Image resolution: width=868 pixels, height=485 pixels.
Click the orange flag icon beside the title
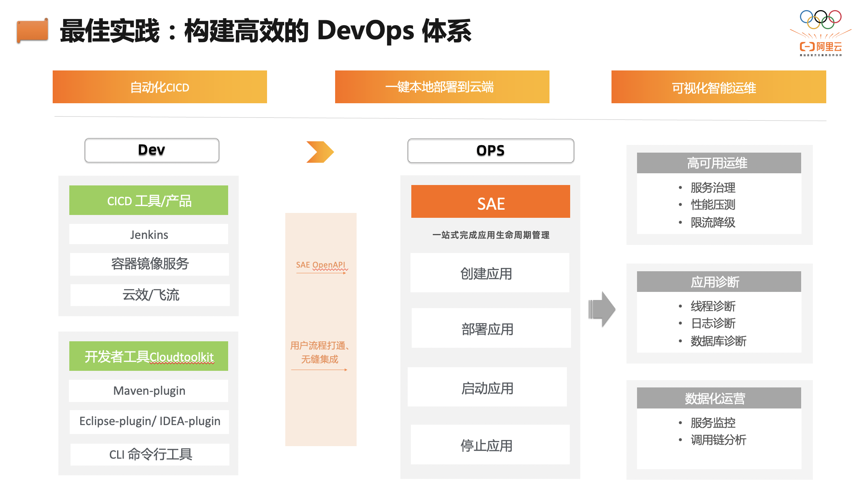[32, 30]
